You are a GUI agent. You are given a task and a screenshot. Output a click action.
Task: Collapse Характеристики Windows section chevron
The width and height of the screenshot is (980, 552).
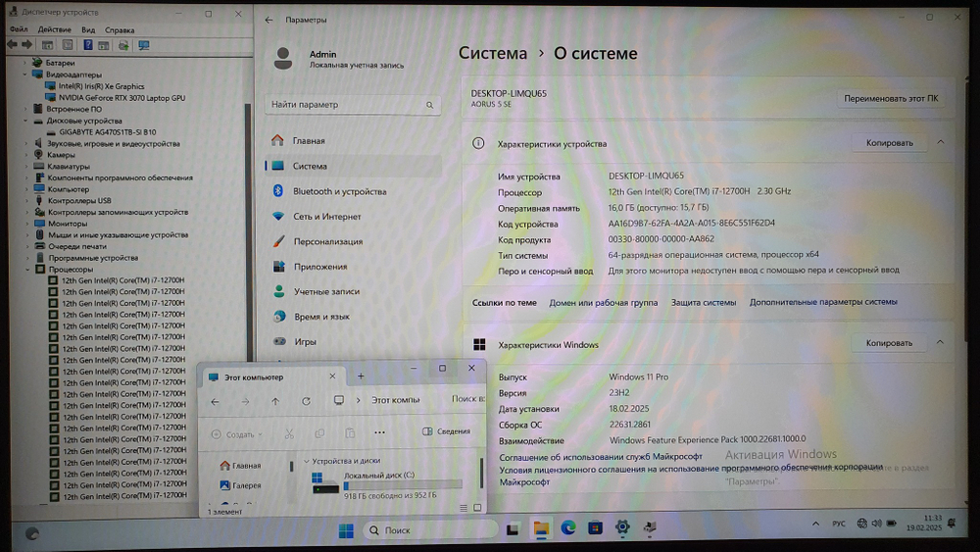click(940, 342)
